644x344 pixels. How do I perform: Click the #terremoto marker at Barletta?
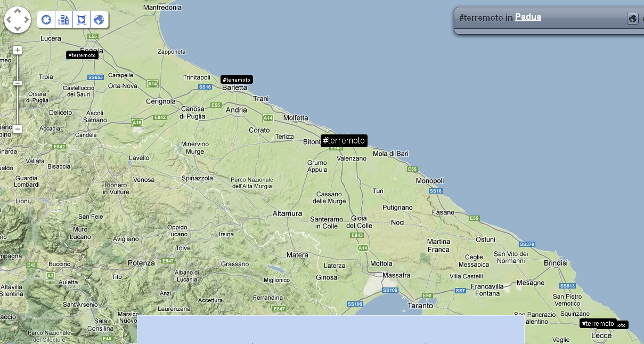pos(237,79)
